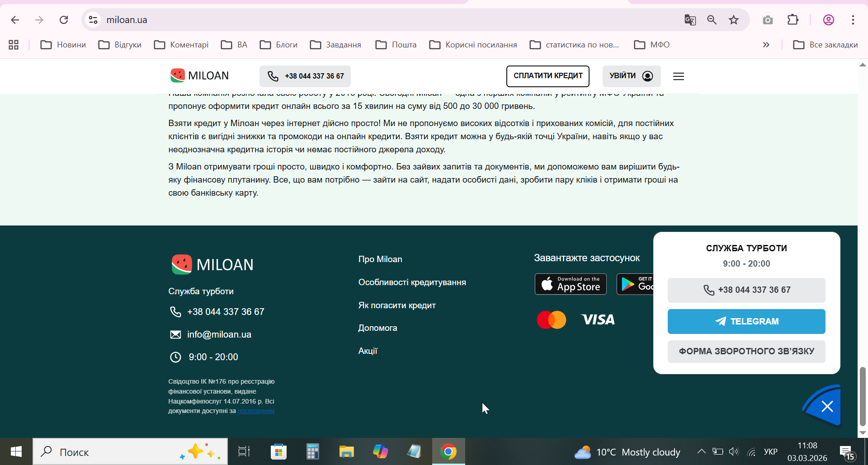Reload the miloan.ua page
The width and height of the screenshot is (868, 465).
[64, 20]
